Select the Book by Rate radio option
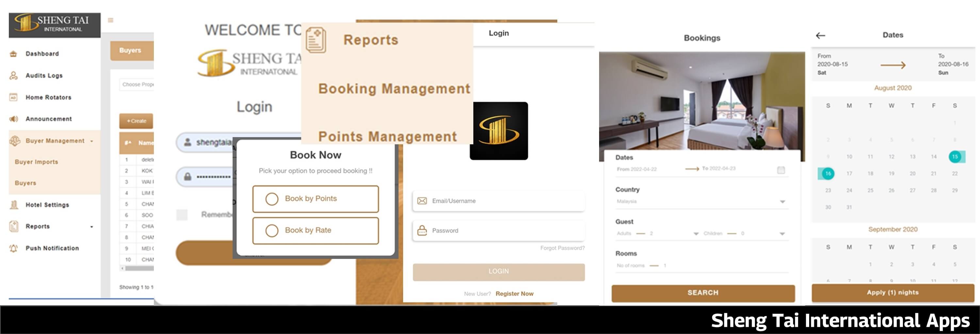This screenshot has height=334, width=980. (272, 230)
